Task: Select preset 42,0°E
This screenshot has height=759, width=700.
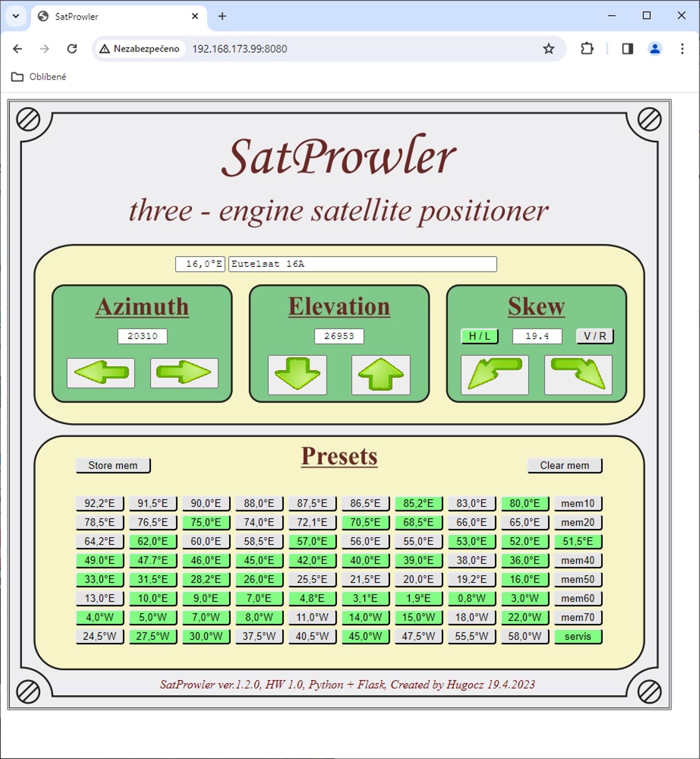Action: tap(312, 561)
